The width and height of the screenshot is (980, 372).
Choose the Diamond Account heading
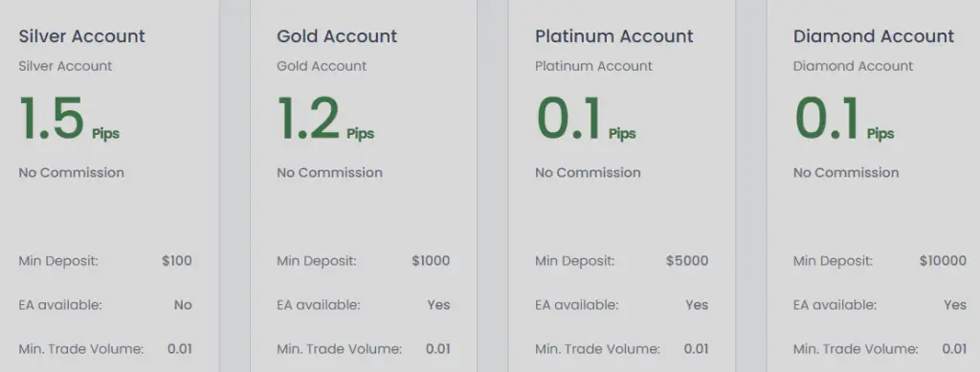[874, 36]
